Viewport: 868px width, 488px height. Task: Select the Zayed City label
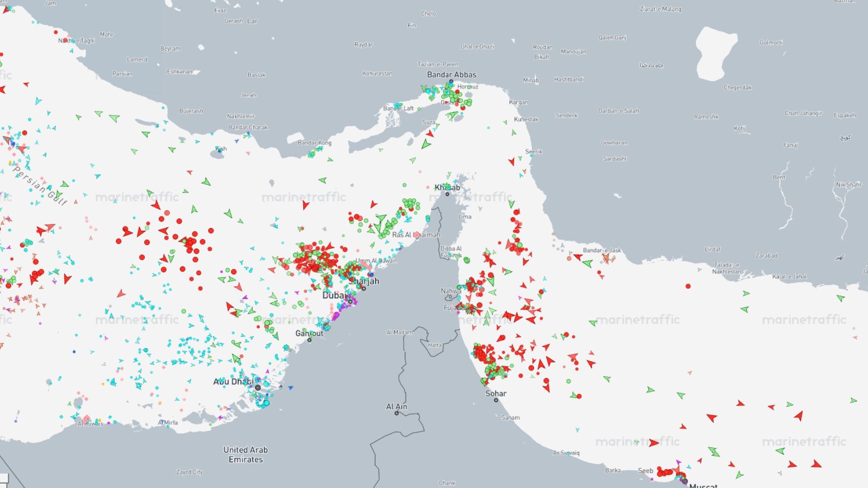(189, 472)
